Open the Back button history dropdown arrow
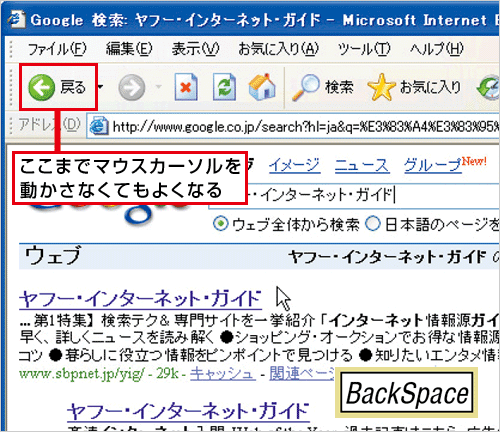 coord(100,87)
